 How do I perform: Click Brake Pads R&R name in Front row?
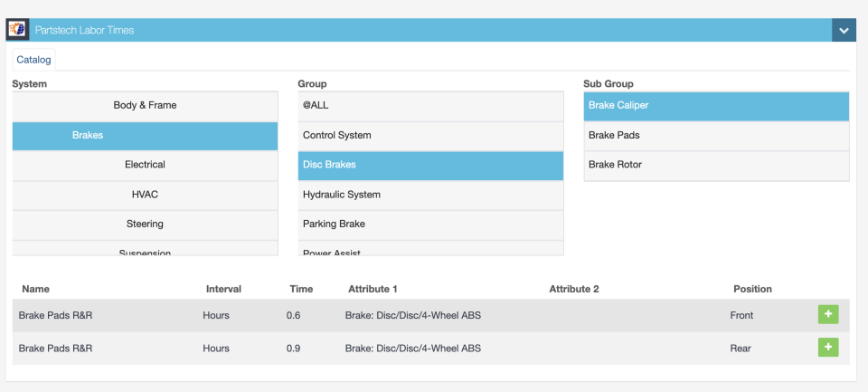click(55, 315)
